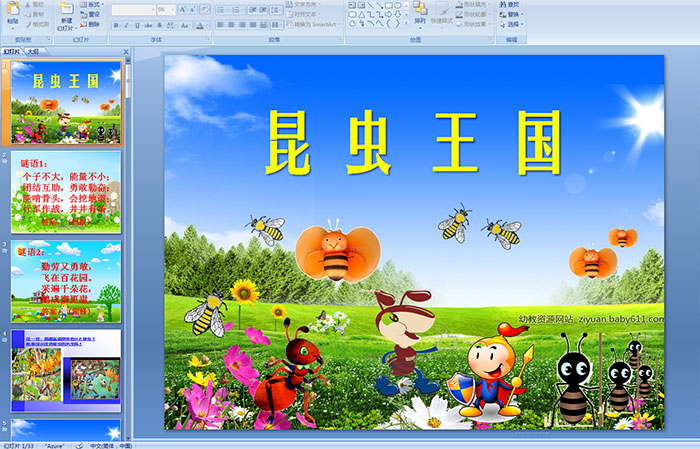Open the slide Layout (版式) dropdown

coord(92,4)
